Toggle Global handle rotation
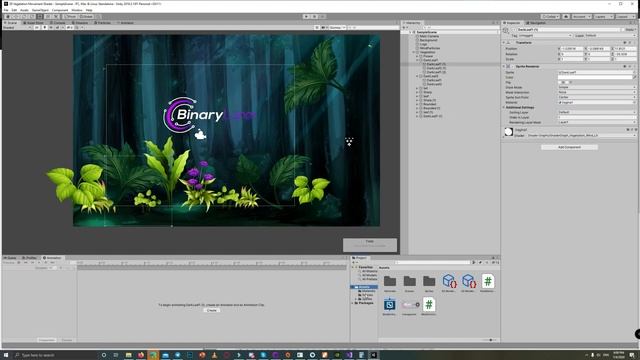This screenshot has height=360, width=640. [86, 16]
